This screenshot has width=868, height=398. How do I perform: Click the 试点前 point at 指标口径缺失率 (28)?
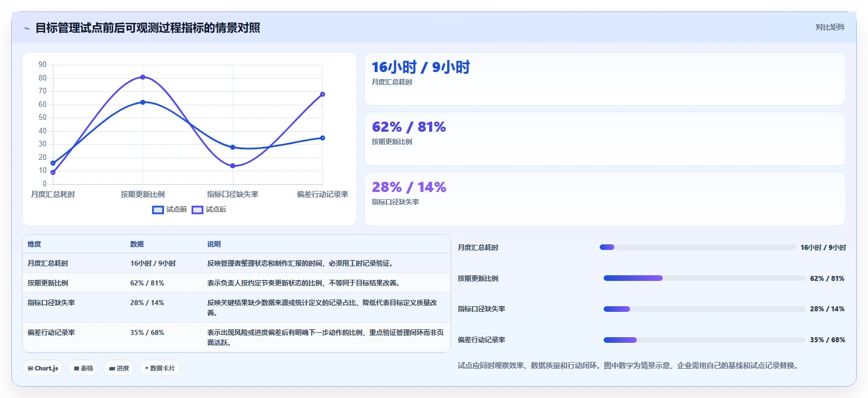click(x=232, y=147)
